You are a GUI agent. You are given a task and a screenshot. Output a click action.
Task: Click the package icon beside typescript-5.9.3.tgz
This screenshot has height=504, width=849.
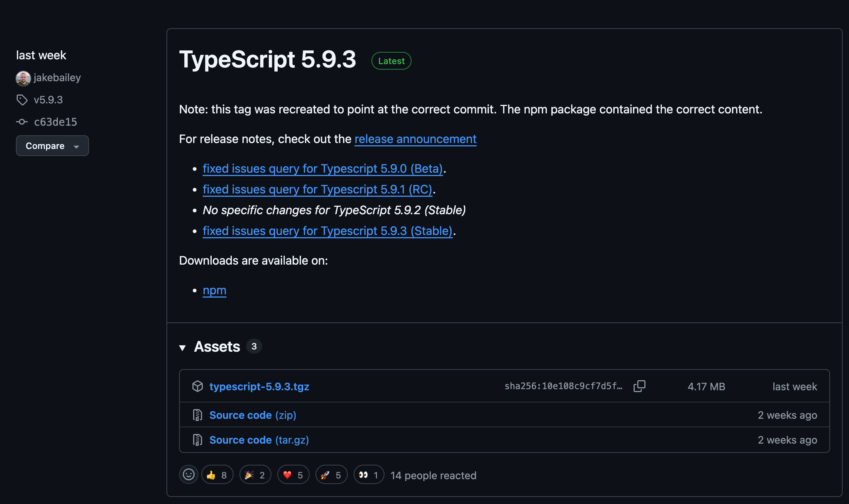point(198,386)
